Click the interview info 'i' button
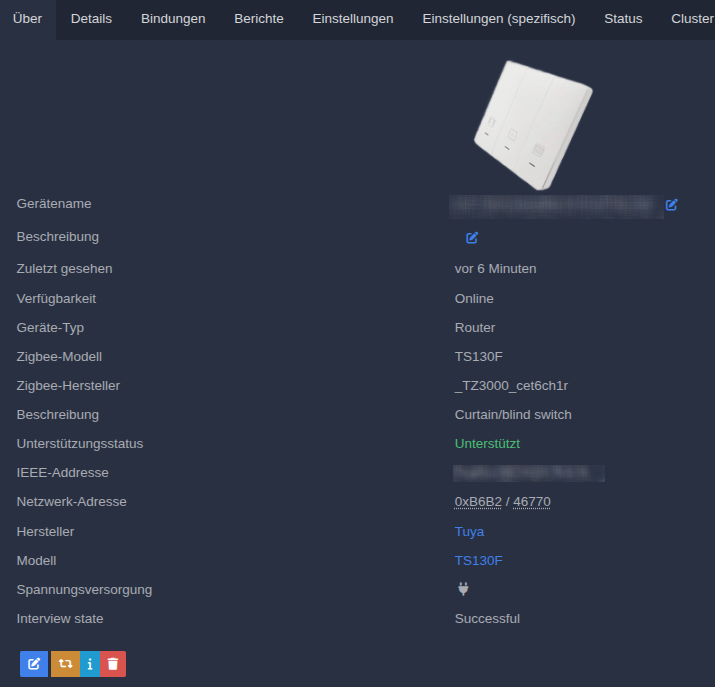 90,663
